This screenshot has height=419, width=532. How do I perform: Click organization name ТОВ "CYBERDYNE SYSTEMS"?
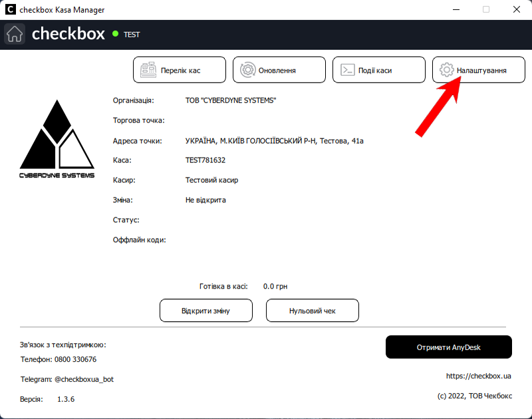click(231, 100)
